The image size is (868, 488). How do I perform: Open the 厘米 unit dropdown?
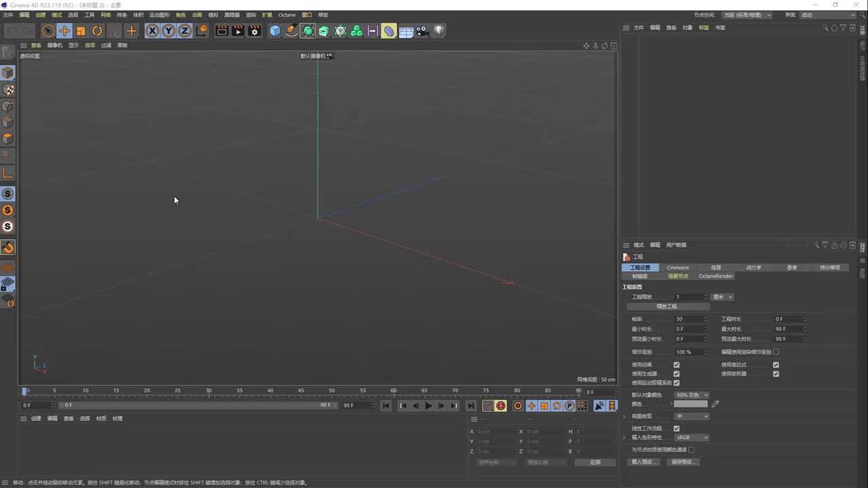pos(722,297)
